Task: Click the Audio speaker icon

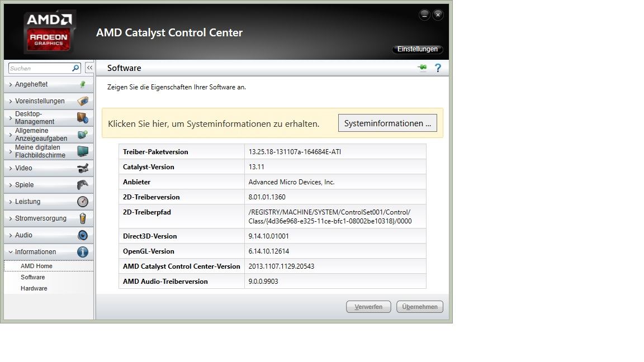Action: [83, 235]
